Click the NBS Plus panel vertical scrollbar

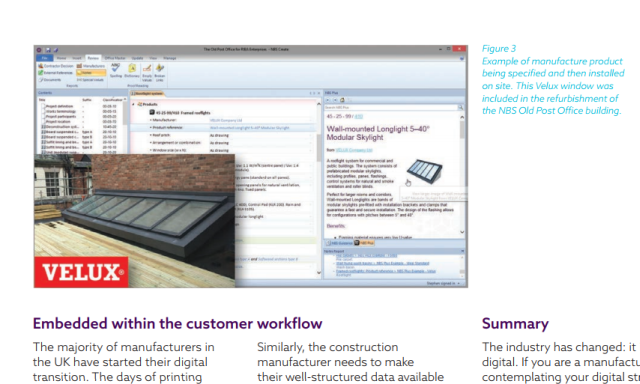(x=462, y=174)
